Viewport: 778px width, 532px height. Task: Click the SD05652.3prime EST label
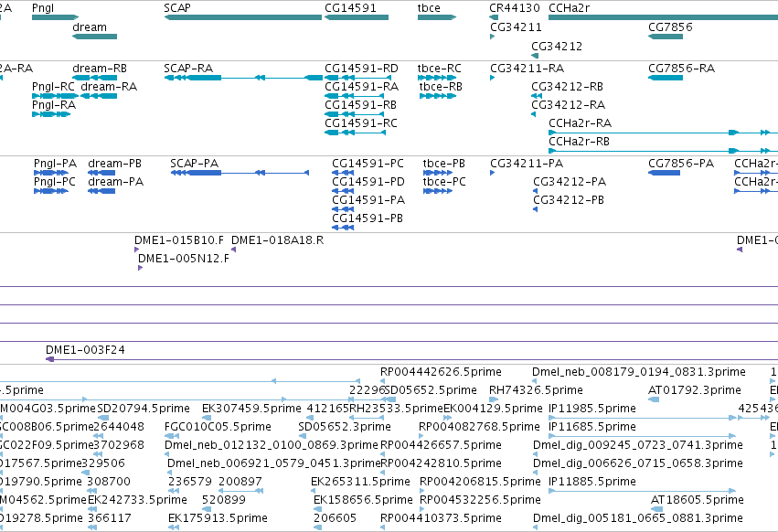pos(345,427)
